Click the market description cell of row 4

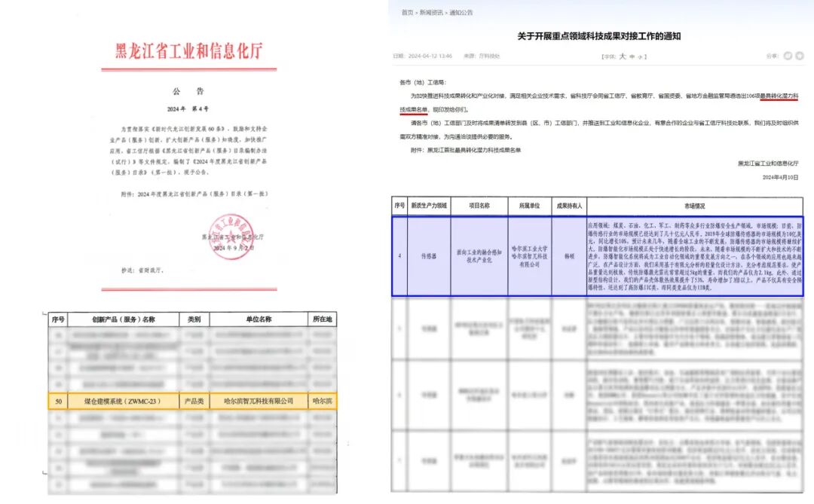(695, 256)
